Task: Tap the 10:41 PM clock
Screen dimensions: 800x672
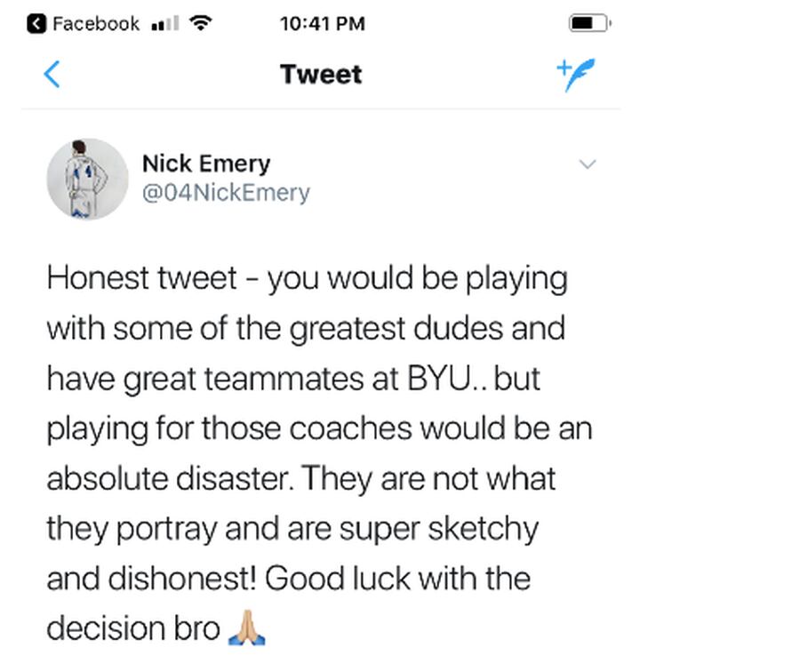Action: pos(322,24)
